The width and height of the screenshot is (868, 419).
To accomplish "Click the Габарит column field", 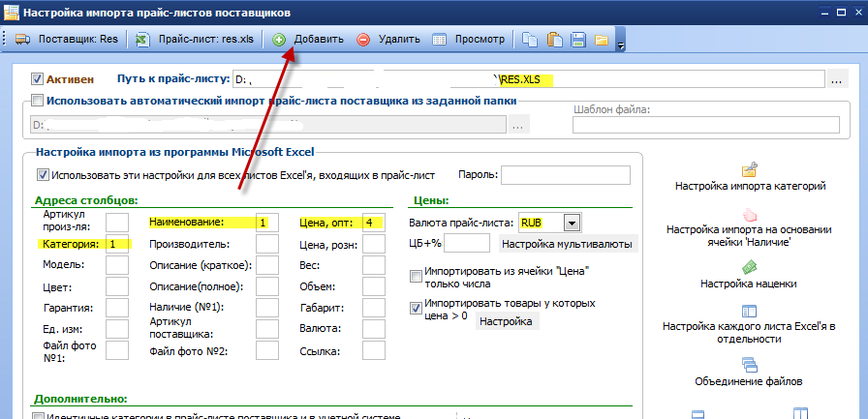I will tap(374, 308).
